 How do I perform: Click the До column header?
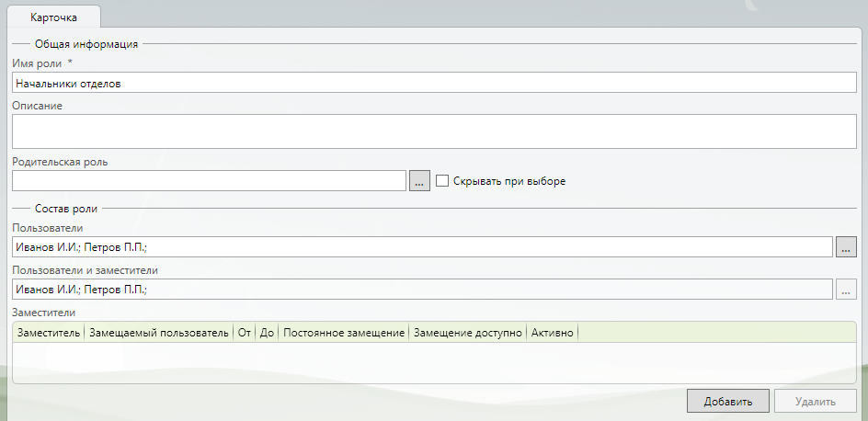tap(268, 332)
